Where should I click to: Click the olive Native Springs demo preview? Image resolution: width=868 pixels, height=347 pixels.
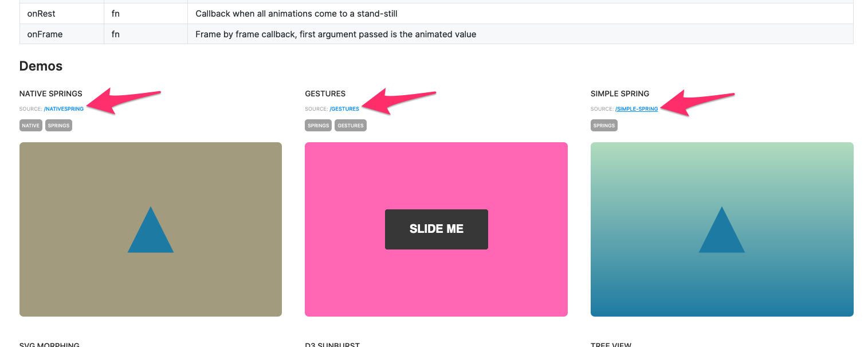pos(150,172)
